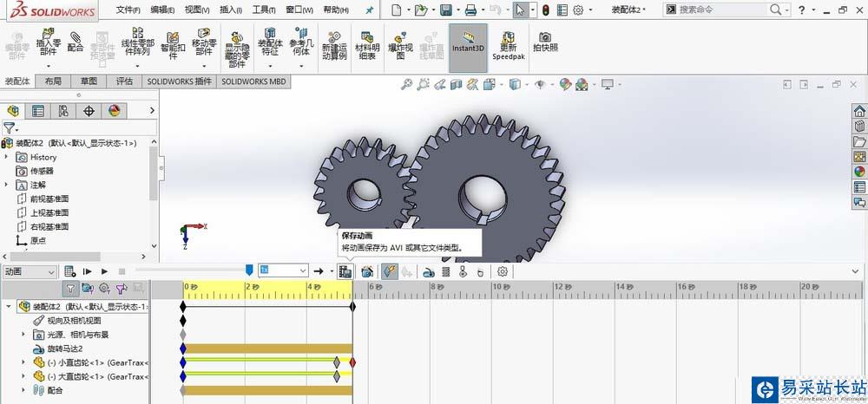Expand 配合 in the motion tree
This screenshot has width=868, height=404.
[23, 390]
